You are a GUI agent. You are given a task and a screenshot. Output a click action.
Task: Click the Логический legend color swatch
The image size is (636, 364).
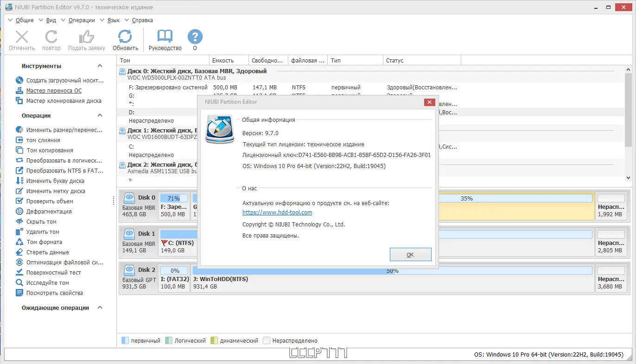[x=169, y=340]
